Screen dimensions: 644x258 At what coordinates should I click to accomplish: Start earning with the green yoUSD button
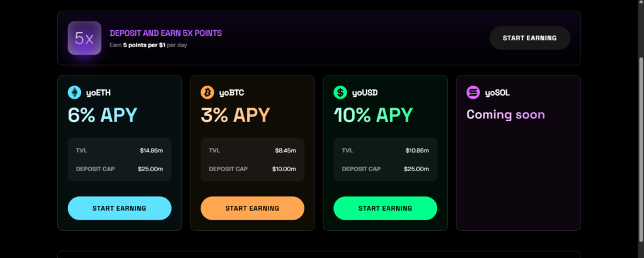coord(386,208)
